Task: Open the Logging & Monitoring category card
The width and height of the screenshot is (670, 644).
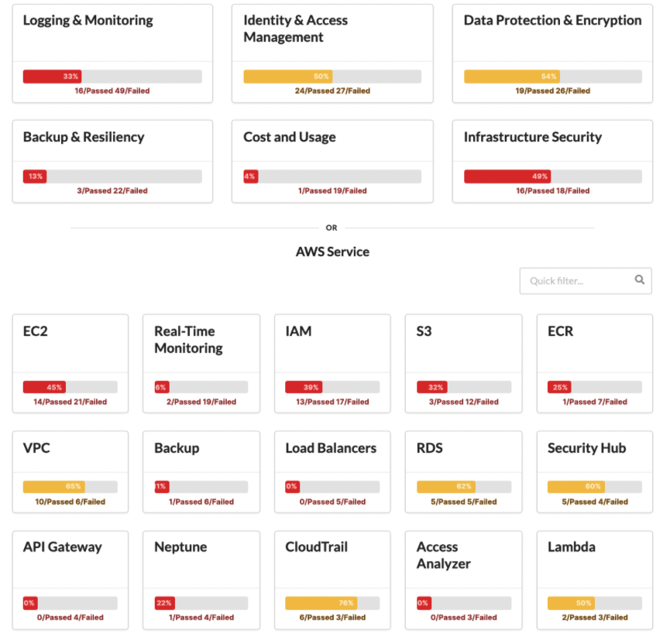Action: coord(112,53)
